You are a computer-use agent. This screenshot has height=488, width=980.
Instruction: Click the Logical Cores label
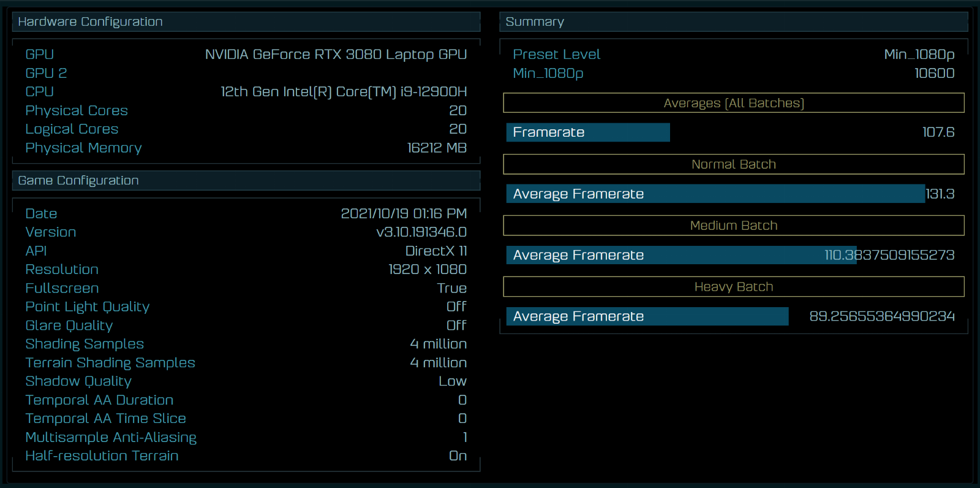coord(72,129)
